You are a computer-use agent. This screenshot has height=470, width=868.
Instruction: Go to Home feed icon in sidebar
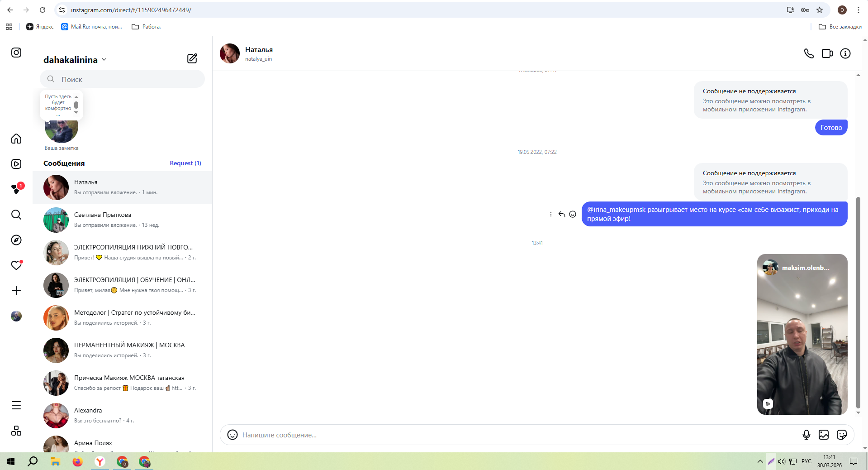point(16,139)
